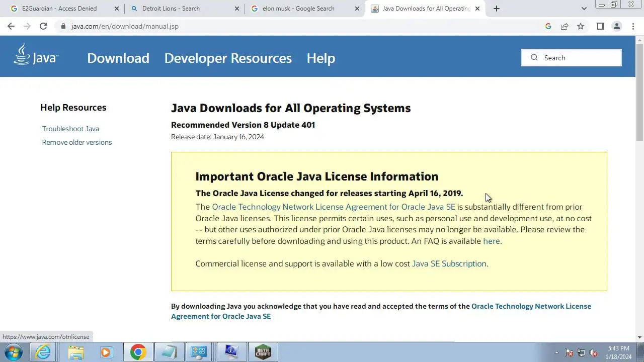The width and height of the screenshot is (644, 362).
Task: Open tab search dropdown chevron
Action: coord(584,9)
